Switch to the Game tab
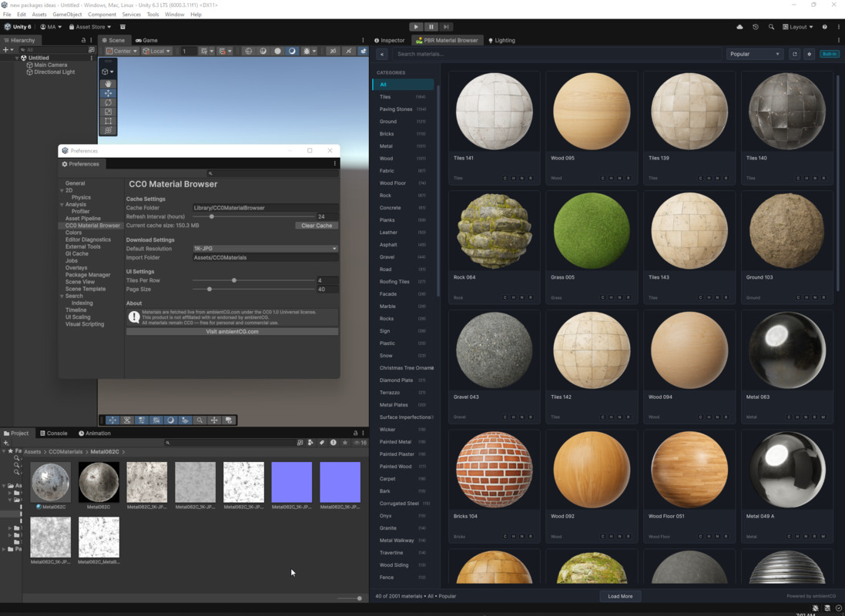 click(x=146, y=40)
